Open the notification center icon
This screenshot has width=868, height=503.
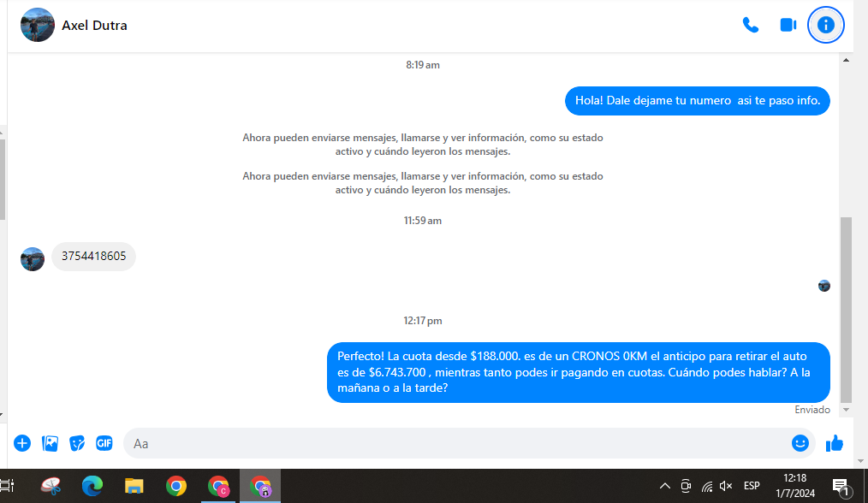pyautogui.click(x=841, y=487)
